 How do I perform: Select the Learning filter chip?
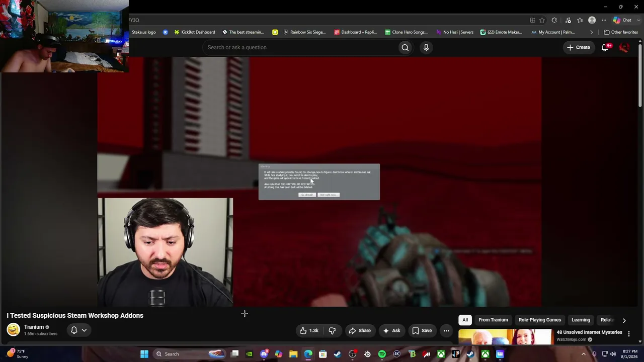click(x=581, y=320)
